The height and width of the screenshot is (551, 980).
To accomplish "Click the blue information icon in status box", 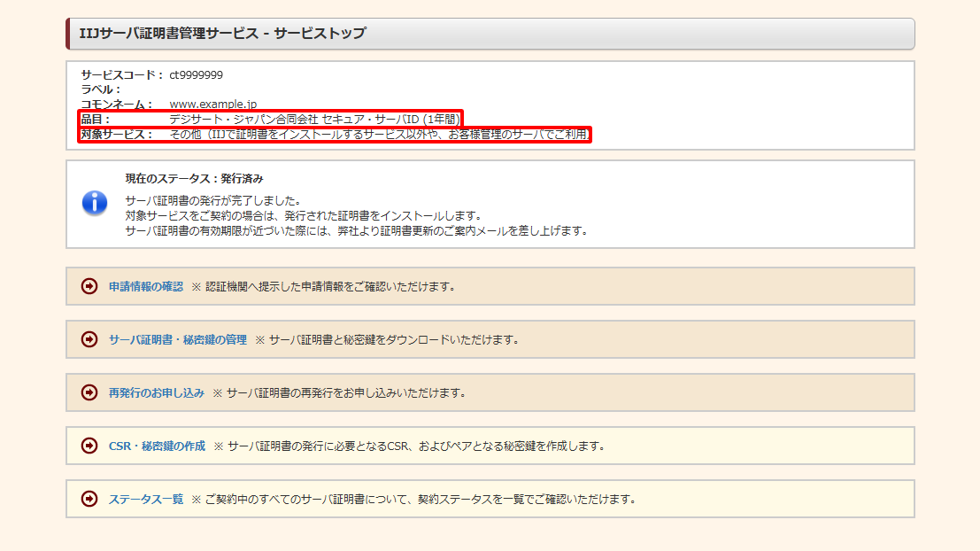I will click(x=95, y=203).
